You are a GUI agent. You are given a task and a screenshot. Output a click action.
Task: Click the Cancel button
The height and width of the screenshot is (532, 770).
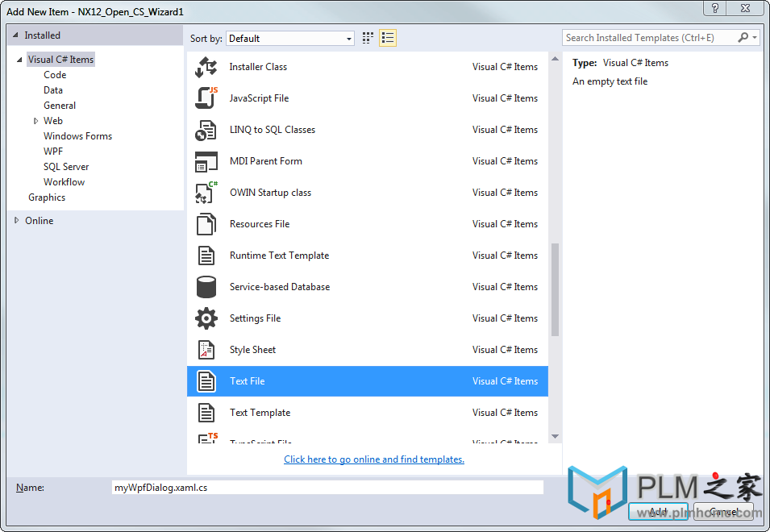pos(723,511)
